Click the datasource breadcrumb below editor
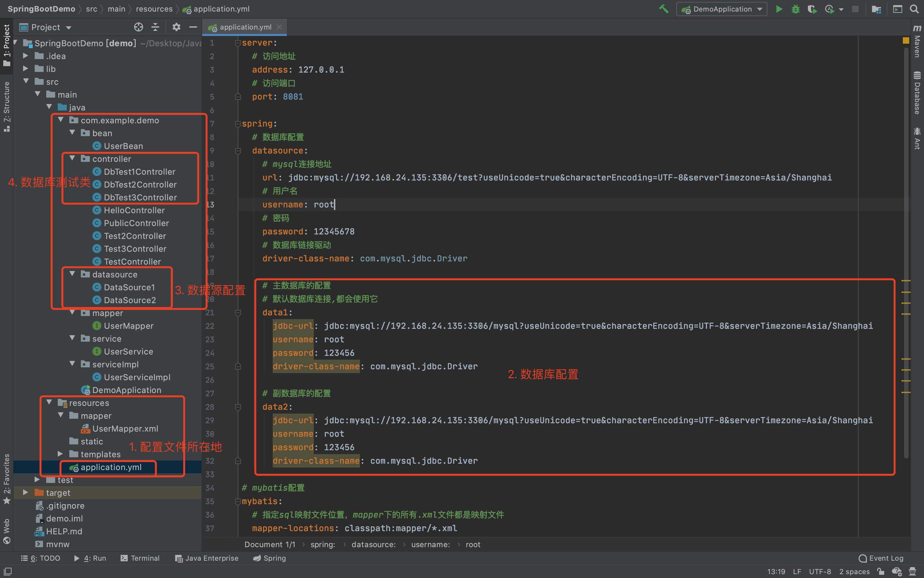 (x=373, y=544)
